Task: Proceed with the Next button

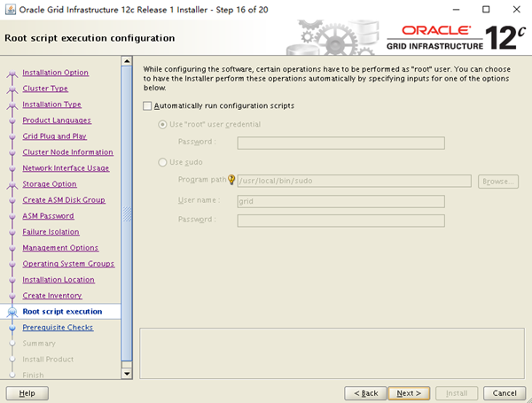Action: point(409,393)
